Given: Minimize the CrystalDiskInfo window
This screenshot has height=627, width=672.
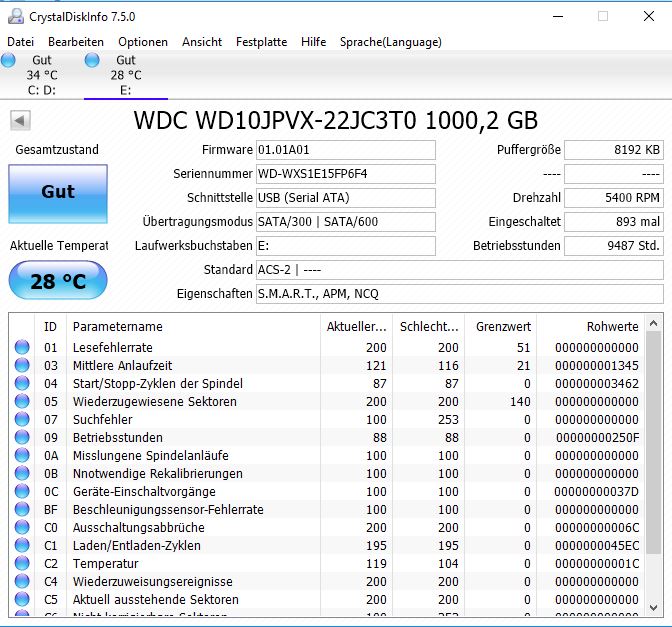Looking at the screenshot, I should pos(558,17).
